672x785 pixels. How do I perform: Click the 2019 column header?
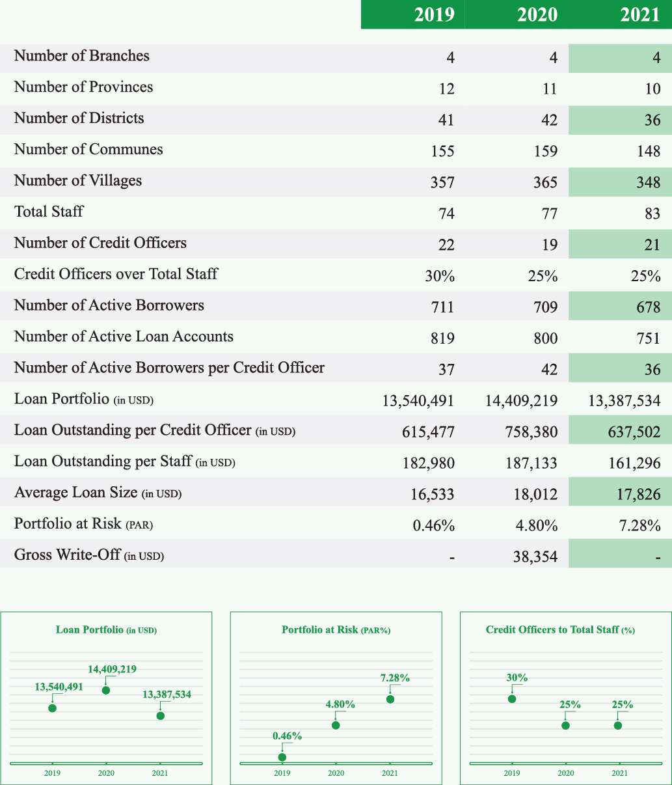[434, 15]
